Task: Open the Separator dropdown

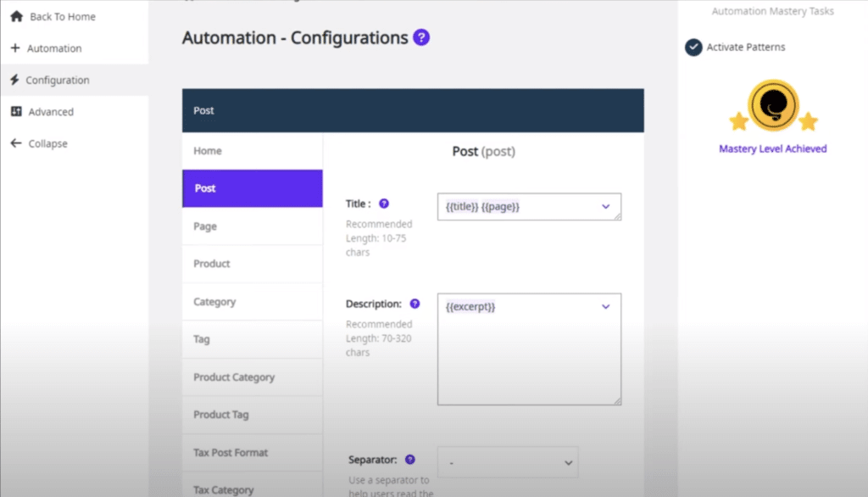Action: (x=508, y=463)
